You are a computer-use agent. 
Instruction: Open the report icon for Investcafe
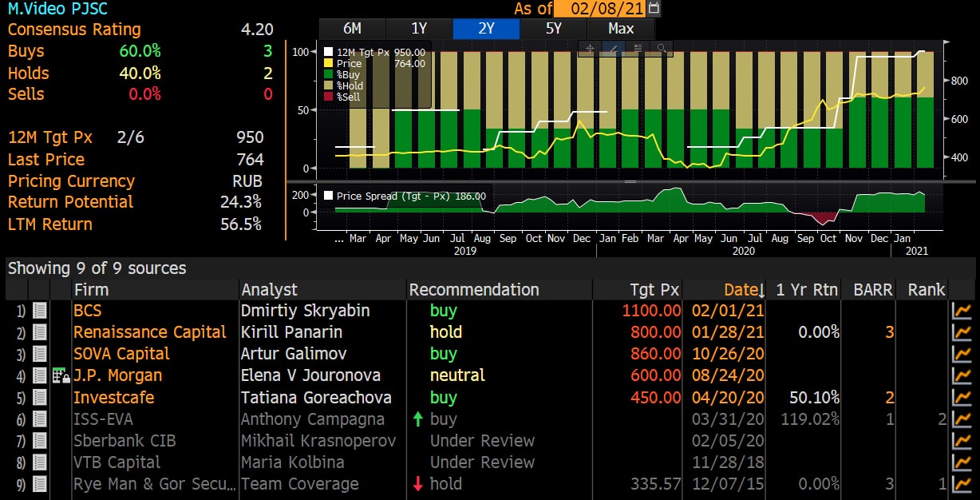[x=40, y=397]
